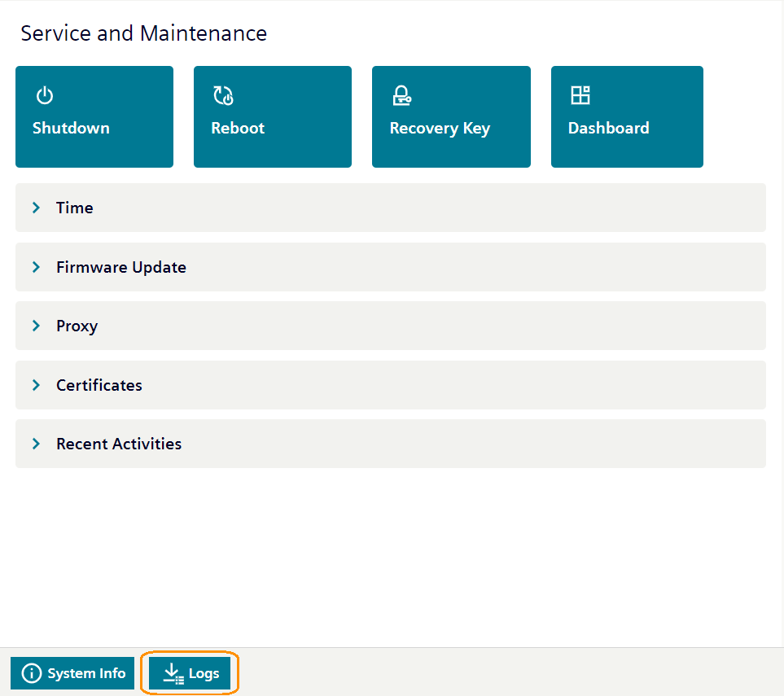Image resolution: width=784 pixels, height=696 pixels.
Task: Click the power icon on Shutdown tile
Action: click(x=44, y=94)
